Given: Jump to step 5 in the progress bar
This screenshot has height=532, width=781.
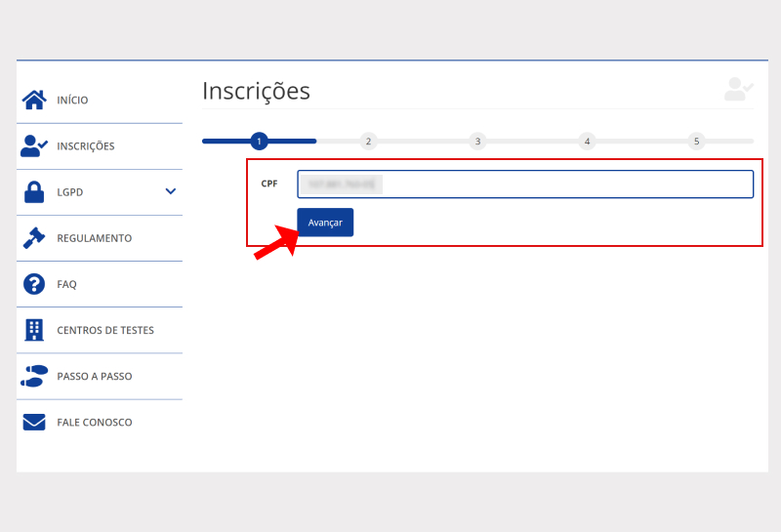Looking at the screenshot, I should tap(696, 142).
